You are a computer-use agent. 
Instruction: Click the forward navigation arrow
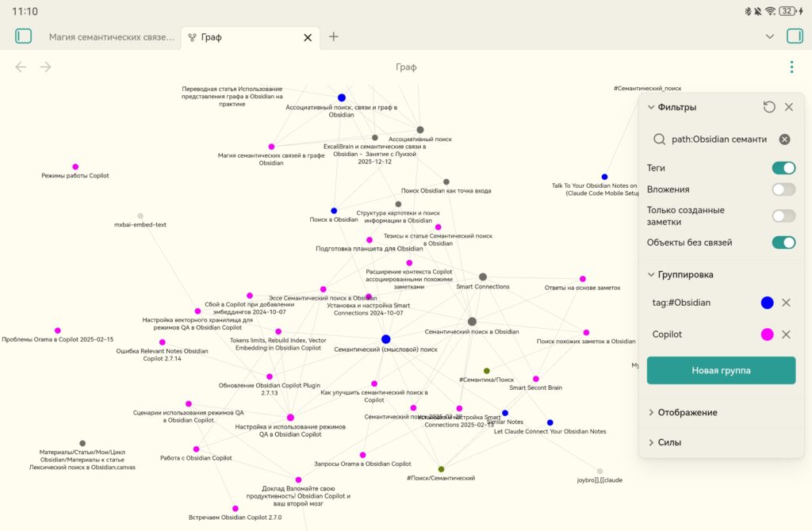46,67
